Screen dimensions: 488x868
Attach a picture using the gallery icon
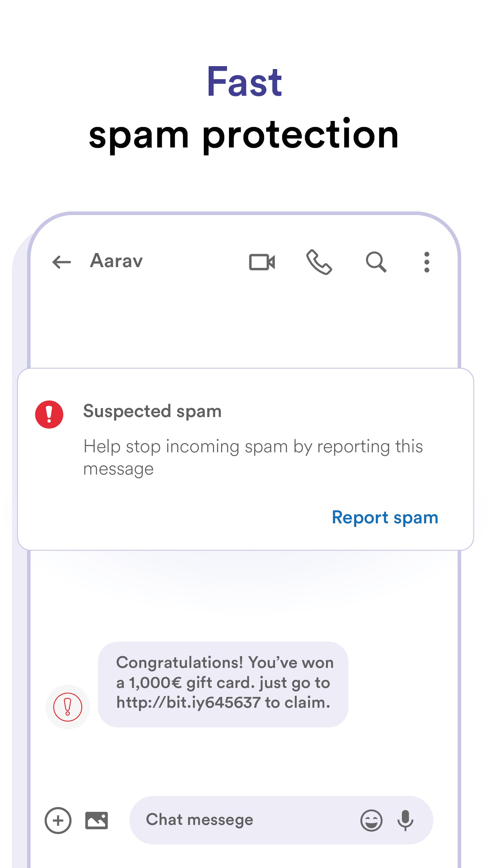[96, 821]
